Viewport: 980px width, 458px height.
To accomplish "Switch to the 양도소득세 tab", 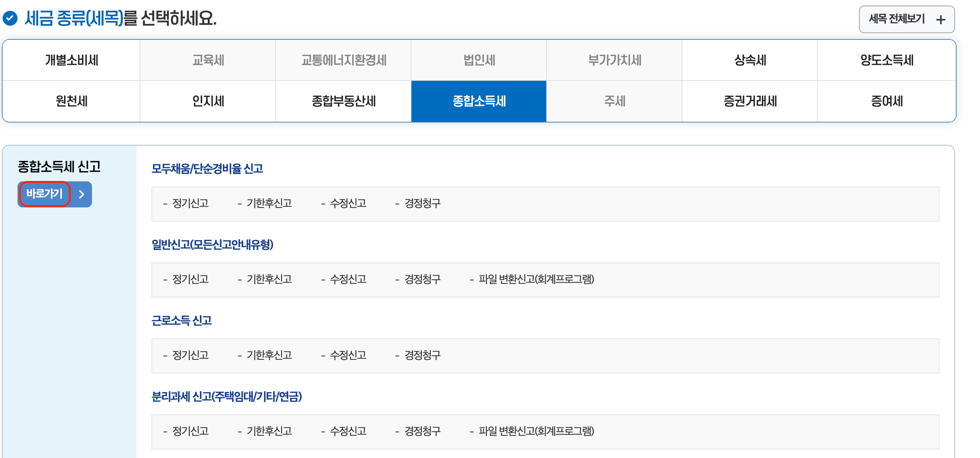I will [x=887, y=60].
